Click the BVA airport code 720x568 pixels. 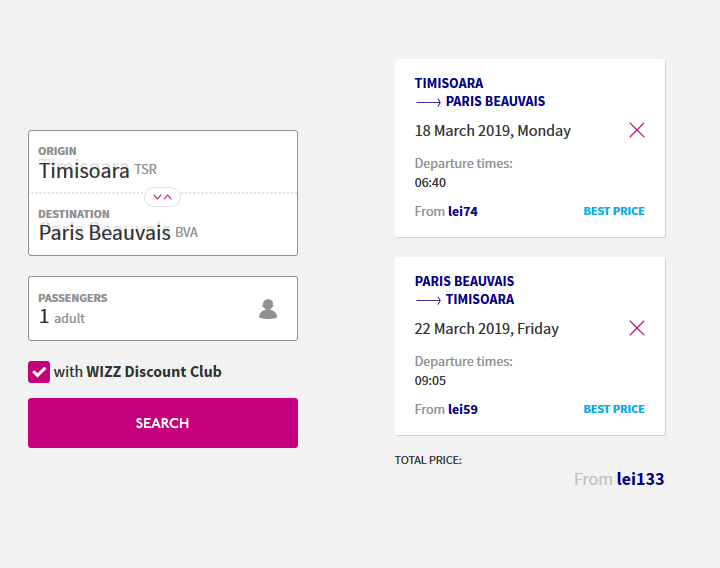point(186,232)
